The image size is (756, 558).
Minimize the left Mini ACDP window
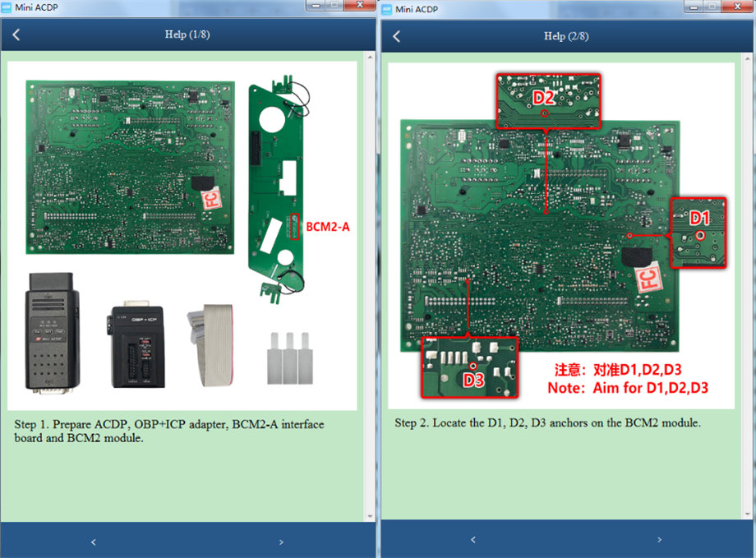(x=316, y=5)
